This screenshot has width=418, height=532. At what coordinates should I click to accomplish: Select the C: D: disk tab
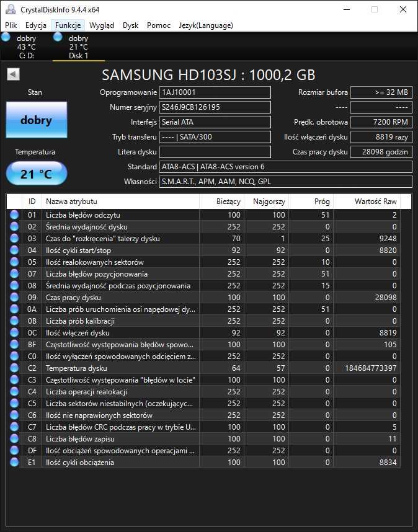tap(26, 47)
